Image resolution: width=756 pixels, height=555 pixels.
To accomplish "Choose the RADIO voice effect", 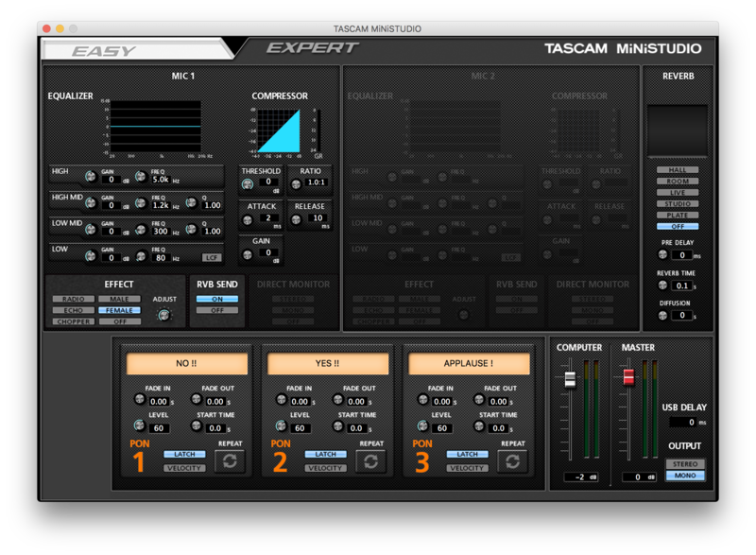I will pyautogui.click(x=74, y=299).
